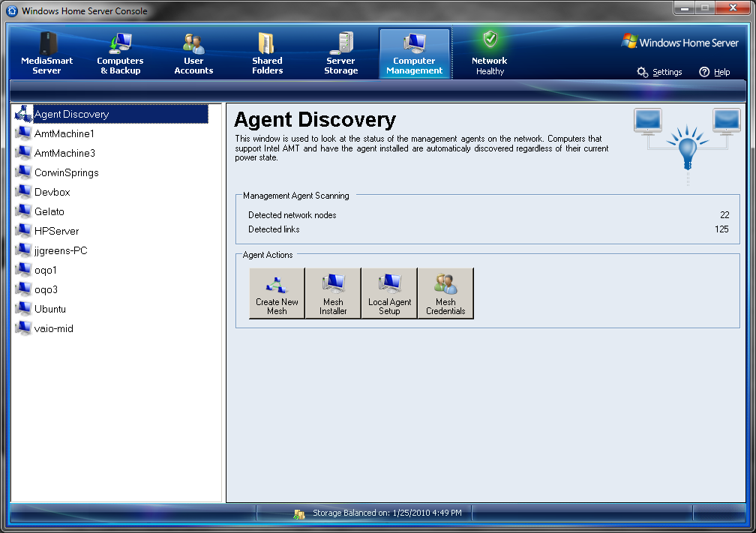Click the Agent Discovery mesh icon
Image resolution: width=756 pixels, height=533 pixels.
click(23, 114)
